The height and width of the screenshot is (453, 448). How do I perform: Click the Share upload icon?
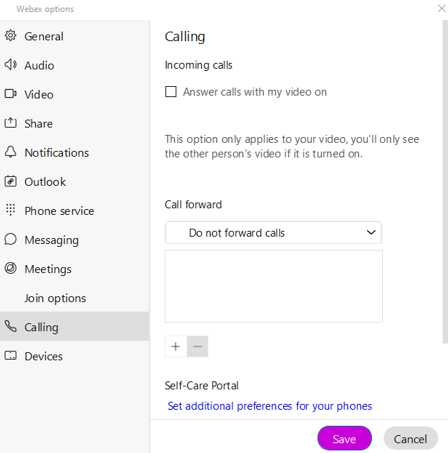(x=10, y=123)
